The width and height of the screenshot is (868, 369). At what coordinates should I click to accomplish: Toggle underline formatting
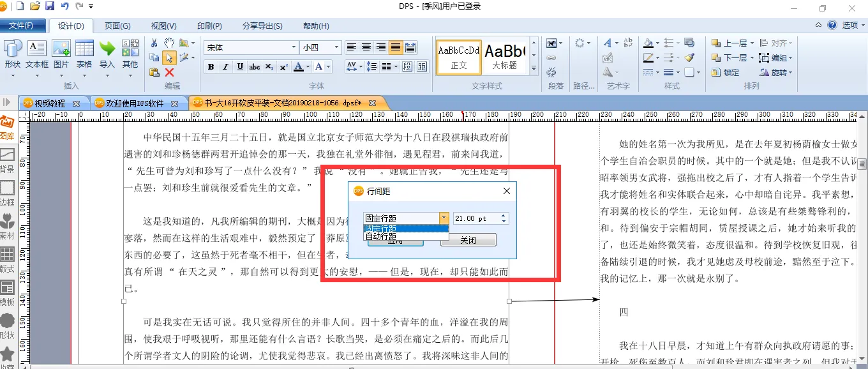point(240,66)
